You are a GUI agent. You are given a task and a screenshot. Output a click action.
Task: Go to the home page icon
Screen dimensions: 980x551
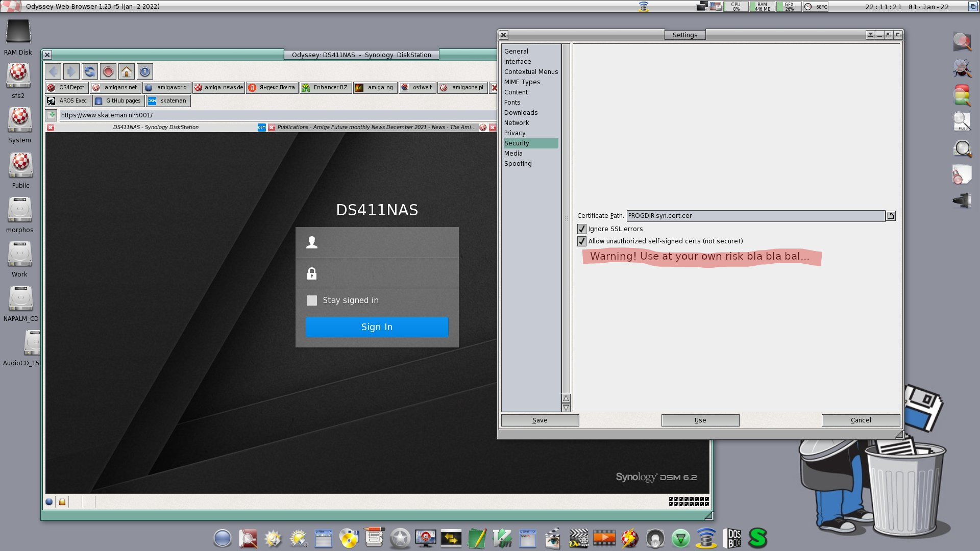[x=126, y=71]
